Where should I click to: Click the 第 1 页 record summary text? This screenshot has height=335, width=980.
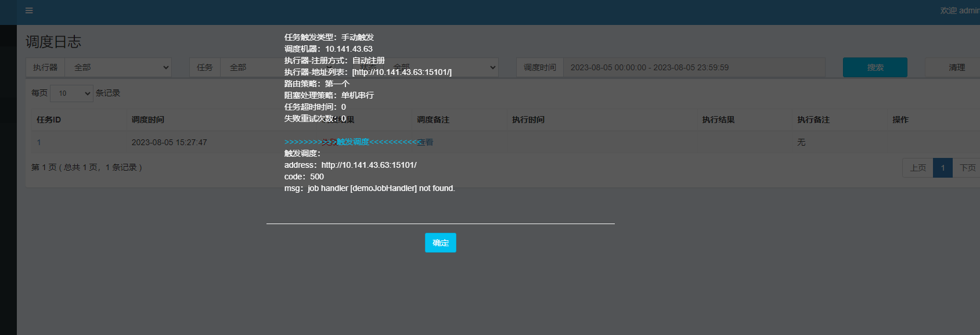tap(87, 167)
